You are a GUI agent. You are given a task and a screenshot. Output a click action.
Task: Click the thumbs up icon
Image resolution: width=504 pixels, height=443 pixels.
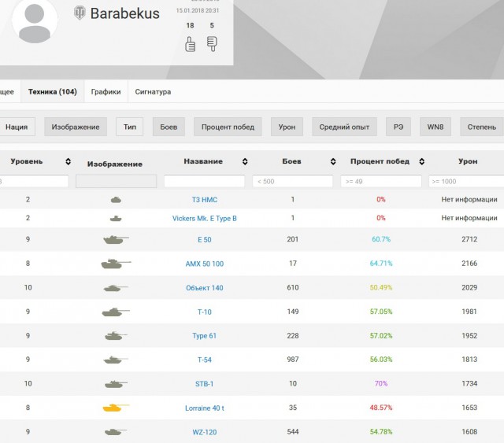pos(191,44)
